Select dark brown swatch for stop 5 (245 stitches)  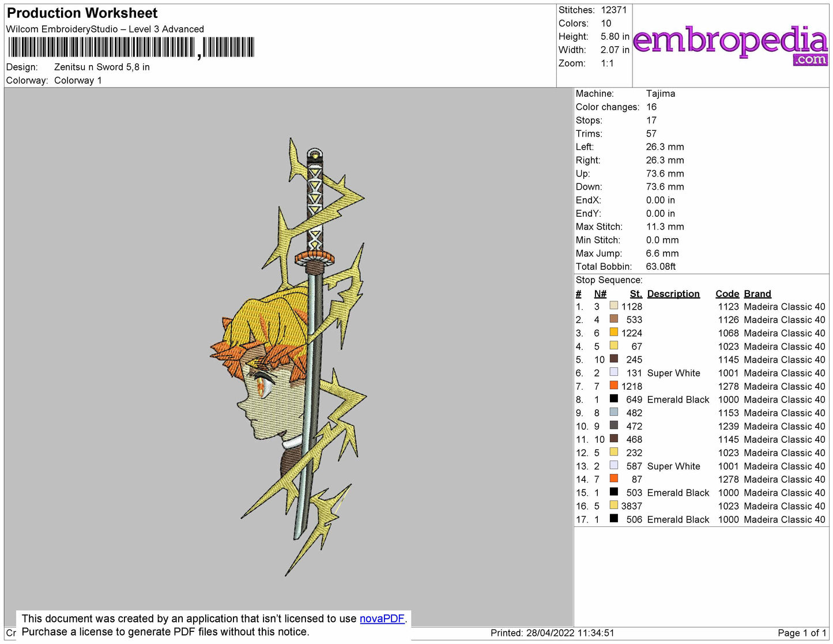[x=613, y=359]
